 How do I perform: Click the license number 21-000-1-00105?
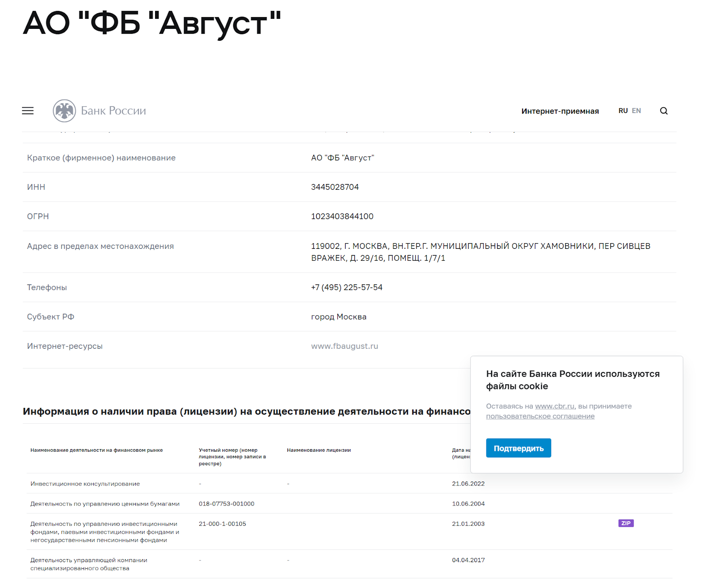(x=222, y=524)
